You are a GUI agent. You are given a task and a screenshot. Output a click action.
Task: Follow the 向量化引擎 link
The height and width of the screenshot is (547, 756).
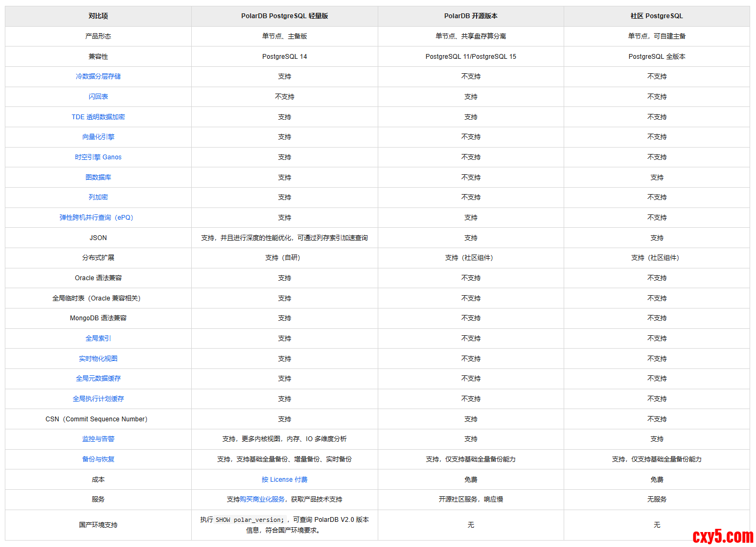[98, 137]
